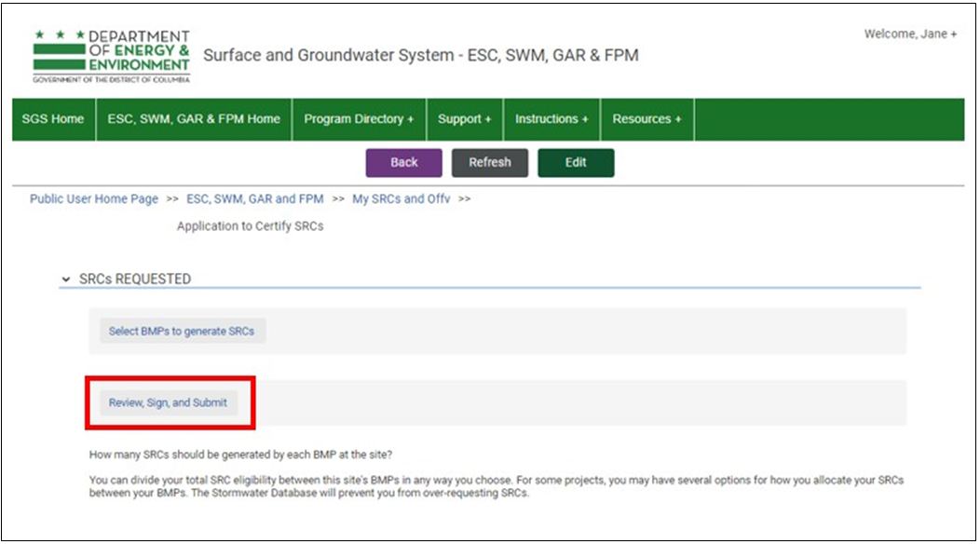The height and width of the screenshot is (544, 980).
Task: Open ESC, SWM, GAR and FPM breadcrumb link
Action: (254, 199)
